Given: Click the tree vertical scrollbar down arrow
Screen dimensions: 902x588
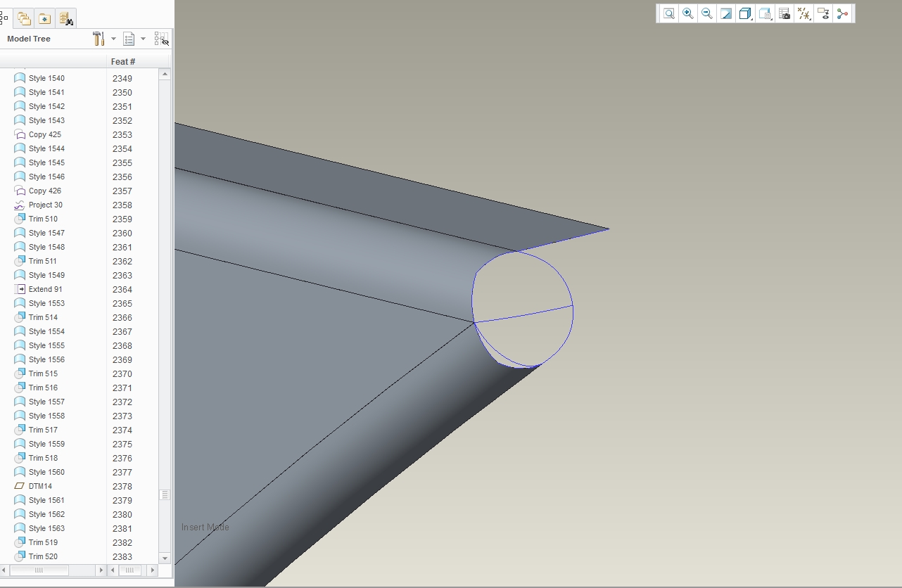Looking at the screenshot, I should pyautogui.click(x=165, y=558).
